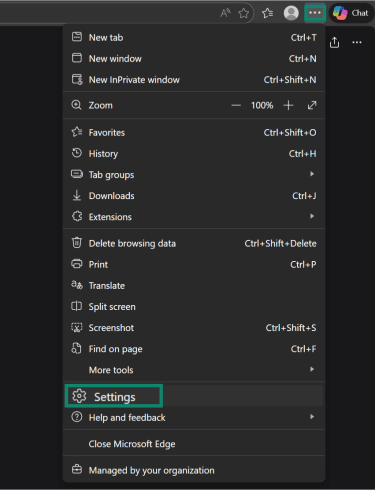
Task: Select Delete browsing data
Action: pyautogui.click(x=194, y=243)
